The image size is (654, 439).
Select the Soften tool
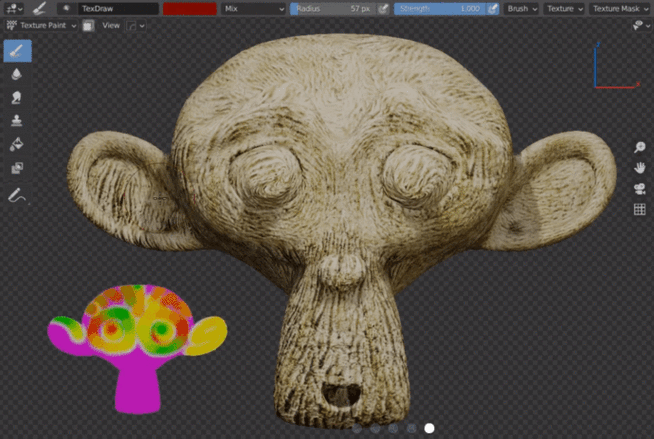tap(17, 74)
